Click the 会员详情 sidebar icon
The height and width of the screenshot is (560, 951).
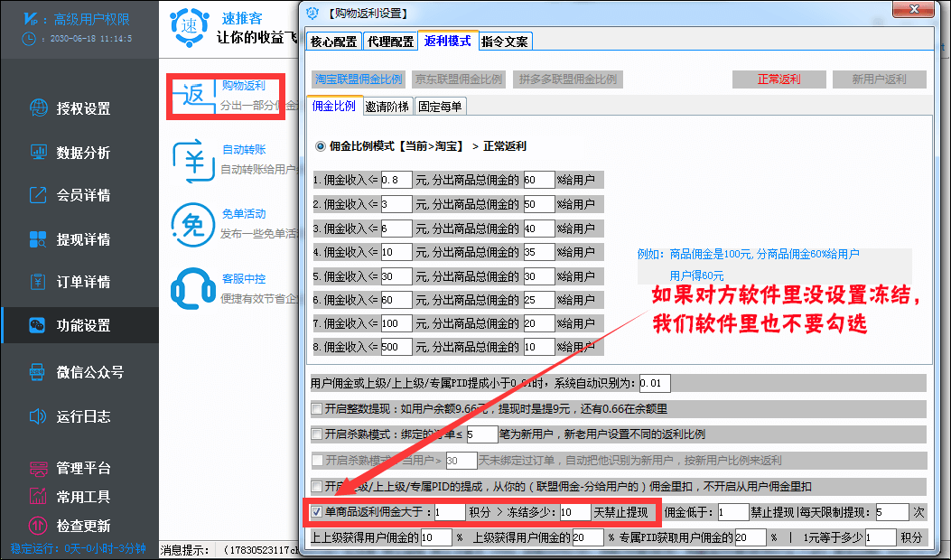(38, 195)
